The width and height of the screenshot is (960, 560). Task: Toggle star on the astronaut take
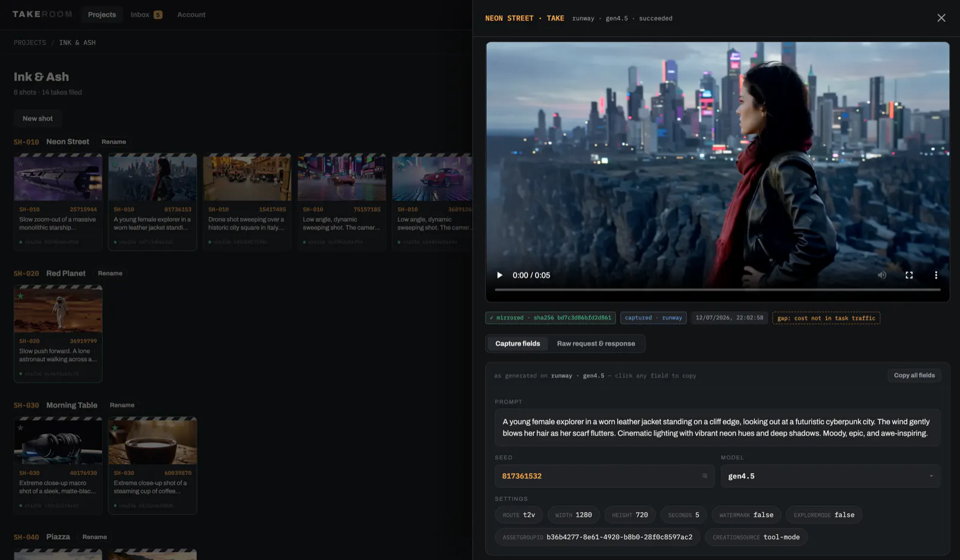[21, 296]
